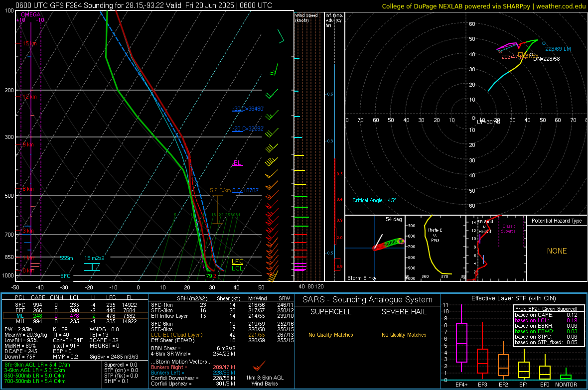The height and width of the screenshot is (390, 588).
Task: Click the sounding title with 28.15,-93.22 coordinates
Action: (x=144, y=5)
